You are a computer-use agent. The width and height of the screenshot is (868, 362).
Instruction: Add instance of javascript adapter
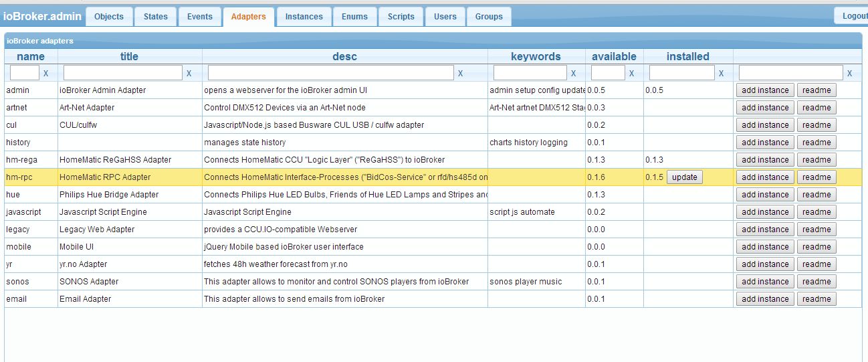(x=765, y=212)
